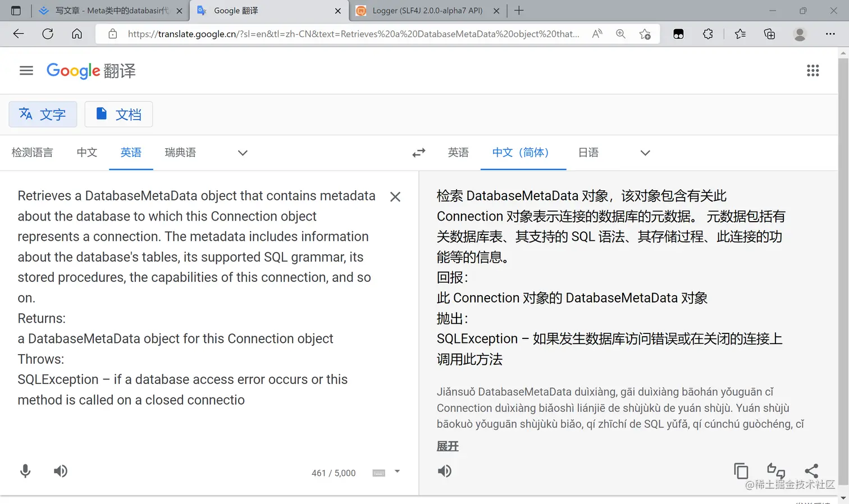
Task: Close the Logger SLF4J tab
Action: point(496,11)
